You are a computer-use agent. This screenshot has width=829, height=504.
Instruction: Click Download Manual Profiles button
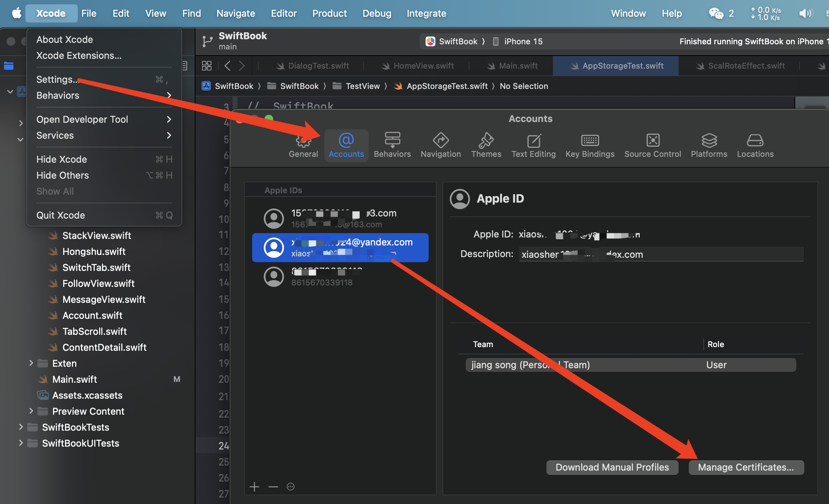click(612, 467)
